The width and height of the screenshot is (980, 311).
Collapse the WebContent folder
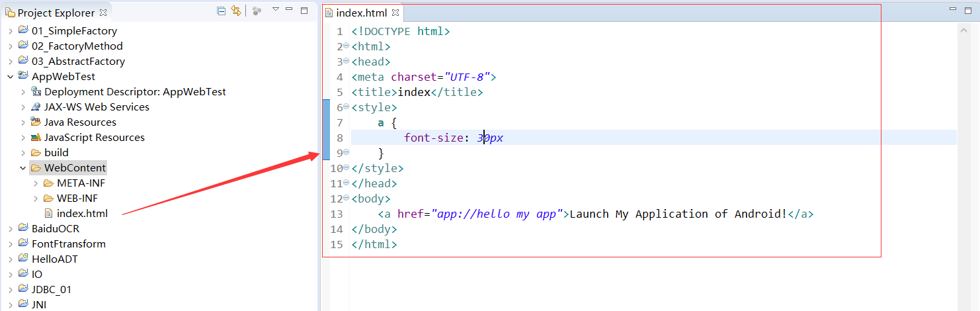point(23,168)
